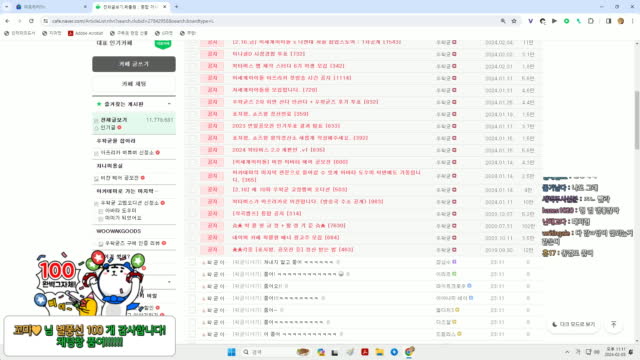Click the zoom magnifier icon in address bar
The image size is (640, 360).
(x=503, y=21)
